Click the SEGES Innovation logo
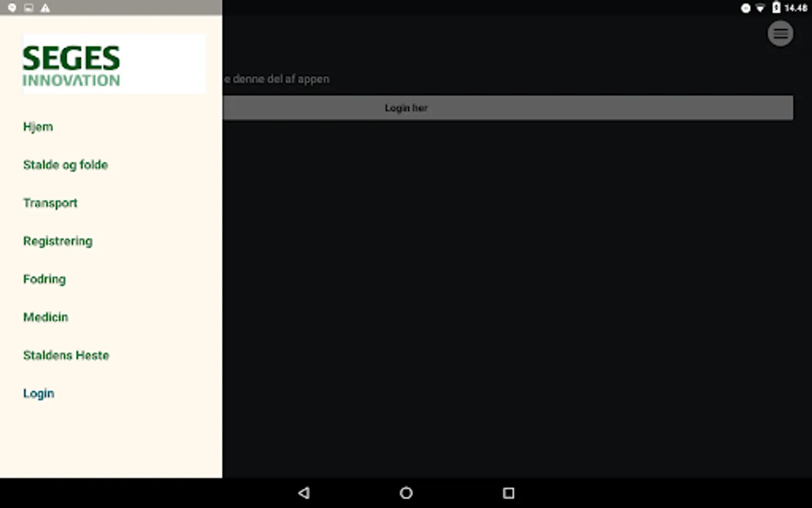Screen dimensions: 812x508 (x=114, y=64)
